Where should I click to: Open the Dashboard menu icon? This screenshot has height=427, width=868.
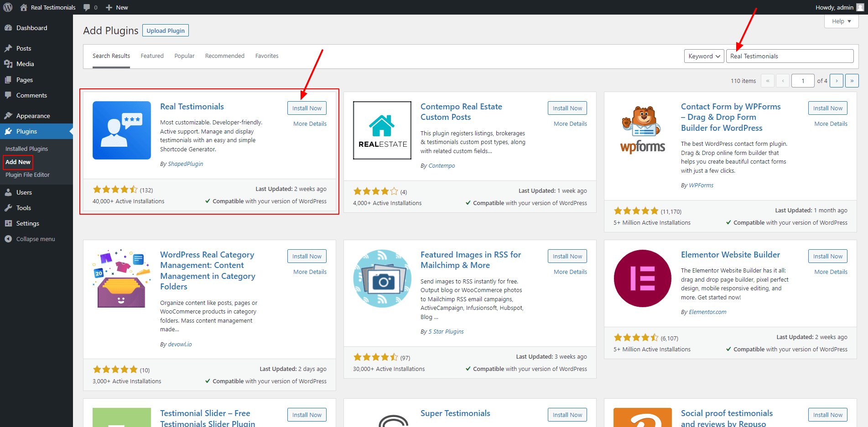pyautogui.click(x=8, y=28)
